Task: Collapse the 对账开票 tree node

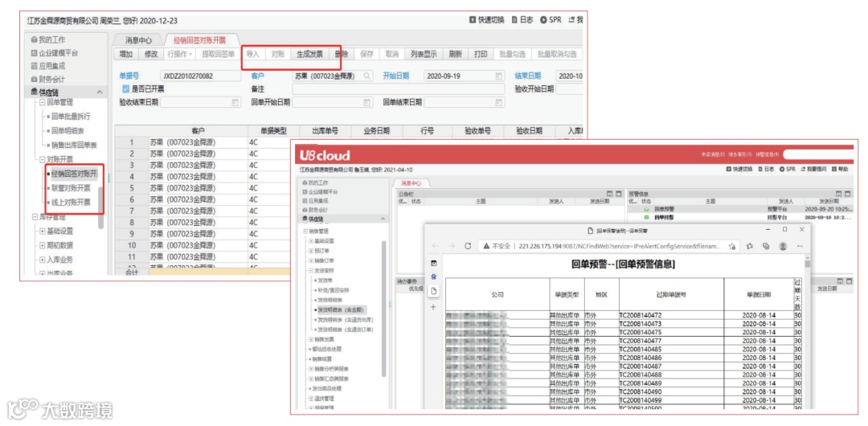Action: (42, 159)
